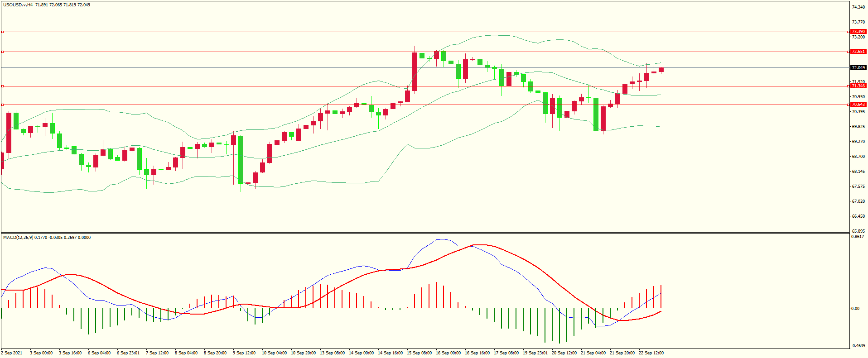The image size is (868, 358).
Task: Click the 68.145 price axis value
Action: coord(858,172)
